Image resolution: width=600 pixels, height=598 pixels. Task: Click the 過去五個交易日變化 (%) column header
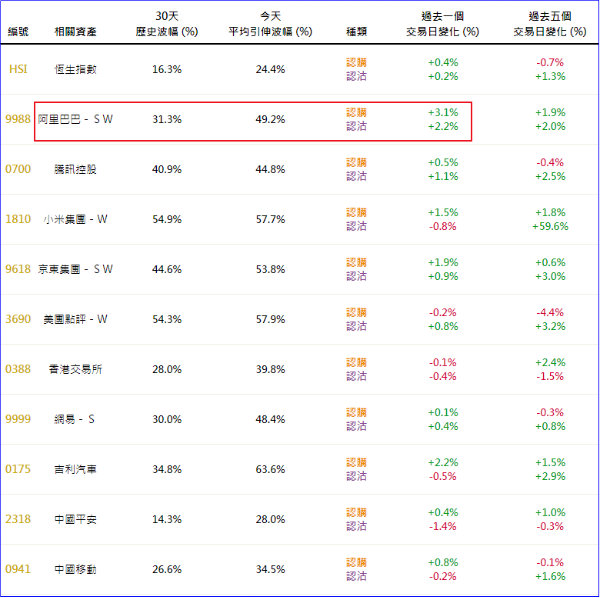pyautogui.click(x=550, y=24)
